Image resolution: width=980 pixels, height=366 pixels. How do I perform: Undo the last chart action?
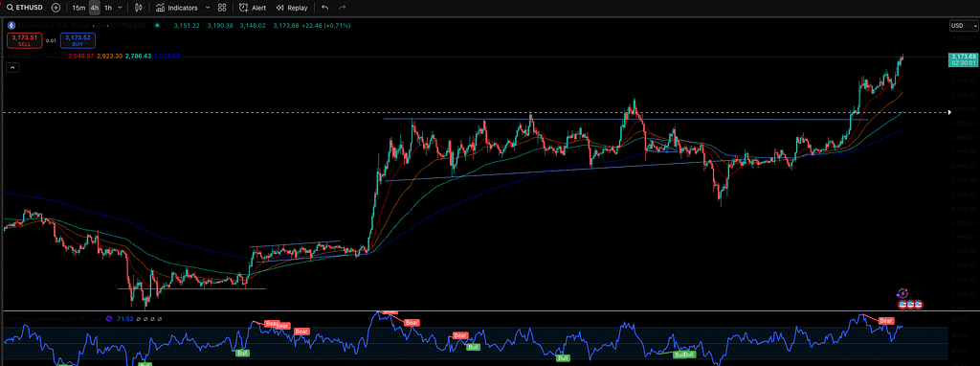point(324,8)
